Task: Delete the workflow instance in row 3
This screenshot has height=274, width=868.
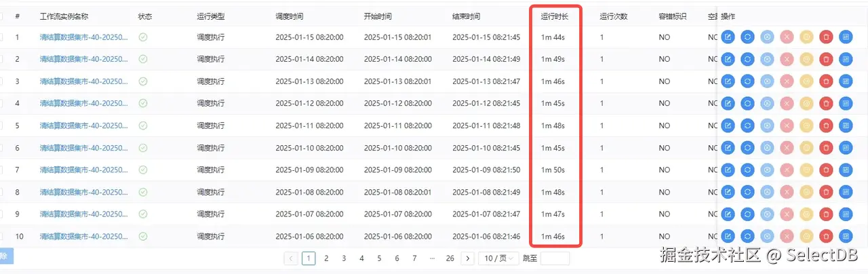Action: (x=826, y=81)
